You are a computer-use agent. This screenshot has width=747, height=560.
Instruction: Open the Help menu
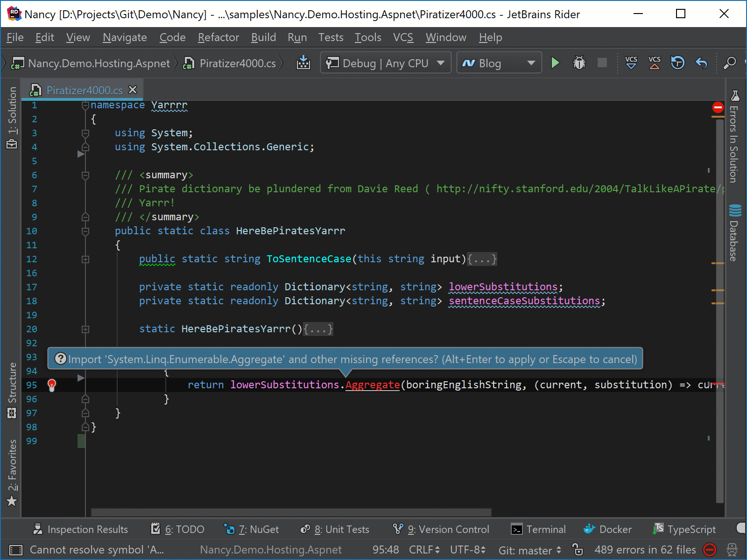coord(490,37)
